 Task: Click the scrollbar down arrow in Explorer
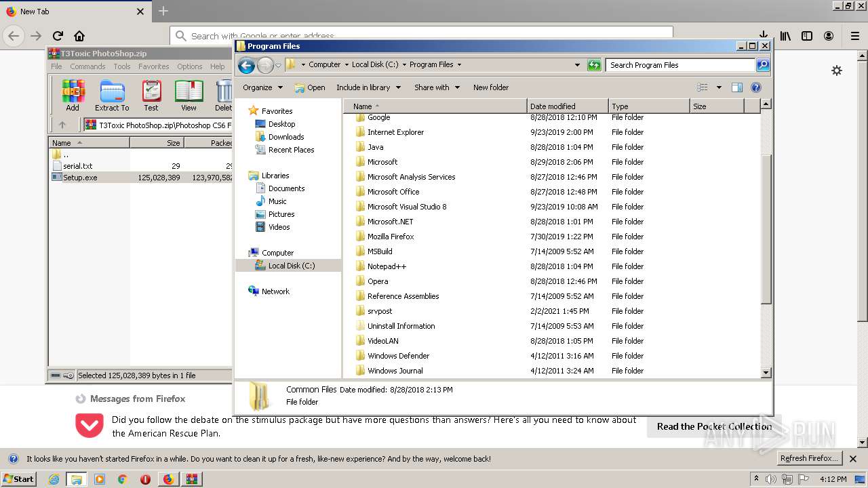coord(766,373)
